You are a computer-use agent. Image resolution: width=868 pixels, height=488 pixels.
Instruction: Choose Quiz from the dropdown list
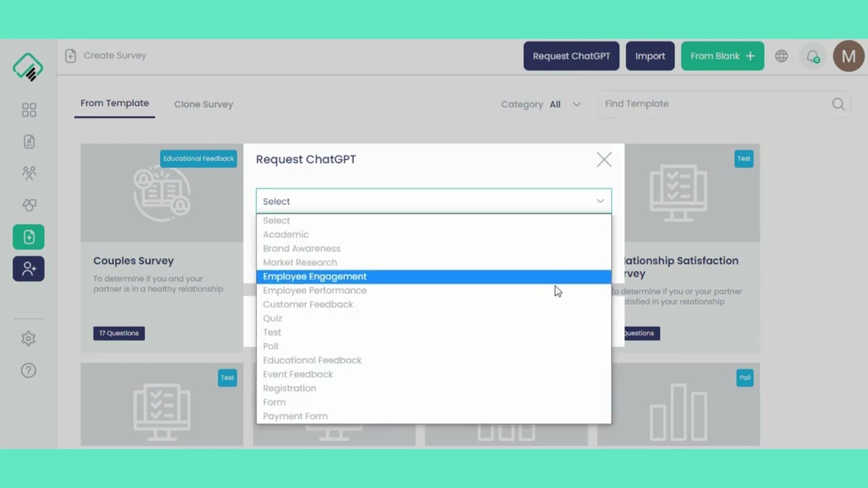pyautogui.click(x=434, y=319)
